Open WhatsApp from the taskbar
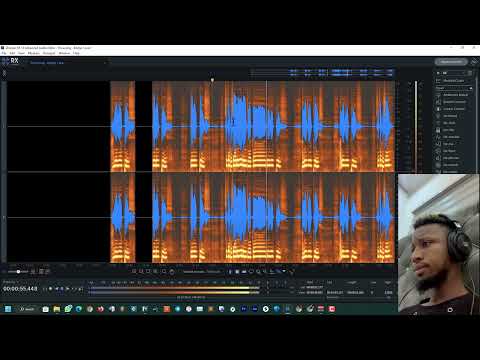480x360 pixels. pos(68,309)
